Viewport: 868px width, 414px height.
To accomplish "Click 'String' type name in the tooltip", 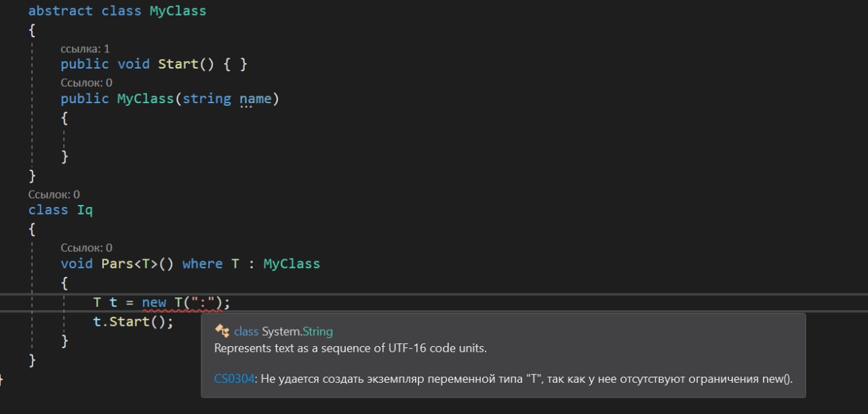I will tap(318, 331).
